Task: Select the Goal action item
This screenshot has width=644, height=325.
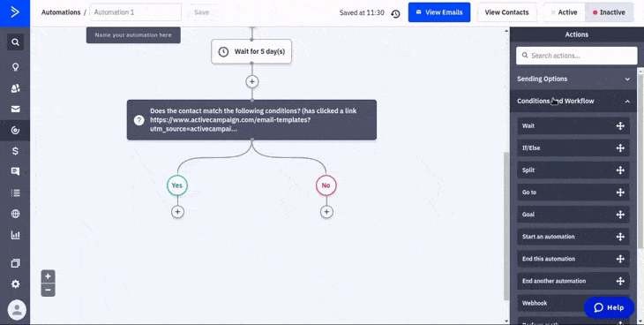Action: 573,215
